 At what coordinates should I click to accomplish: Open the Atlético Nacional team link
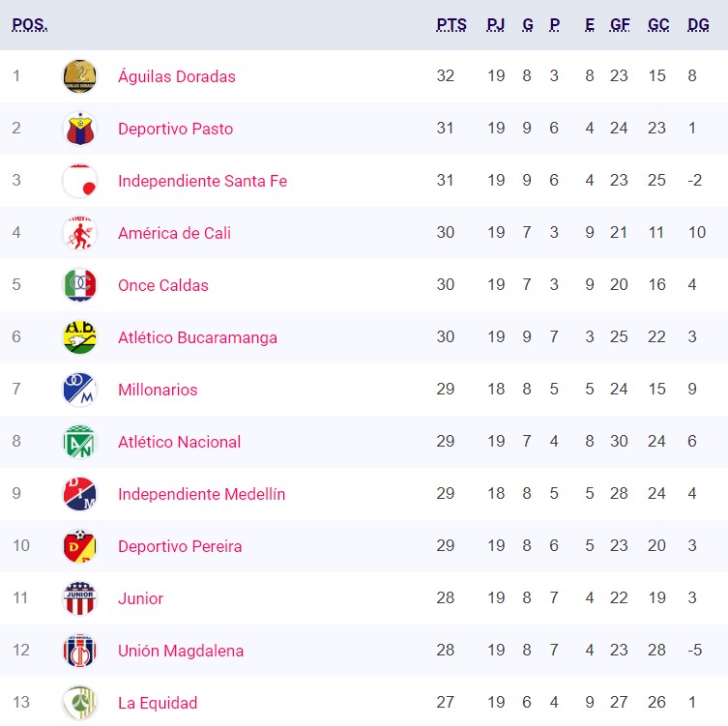(179, 442)
